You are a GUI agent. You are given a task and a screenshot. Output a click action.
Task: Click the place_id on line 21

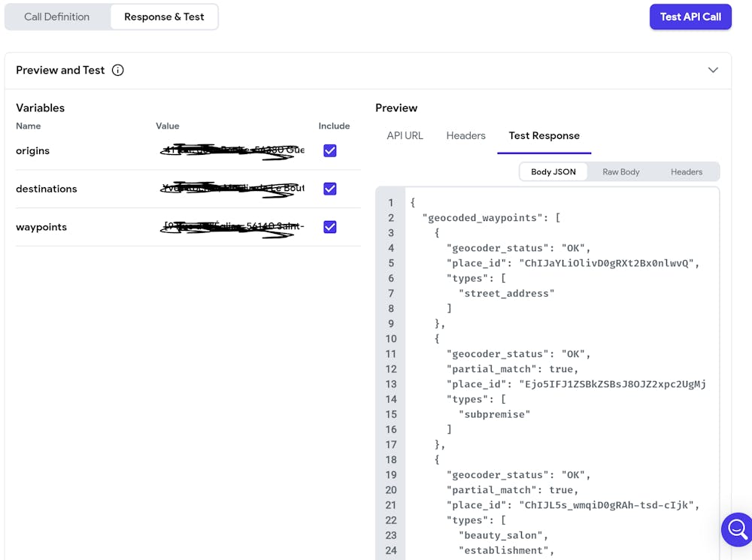572,505
